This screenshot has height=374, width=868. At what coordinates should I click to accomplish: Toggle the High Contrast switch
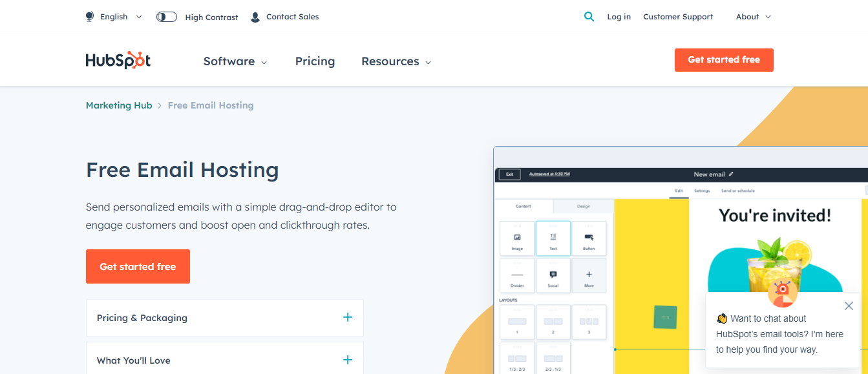pos(167,17)
